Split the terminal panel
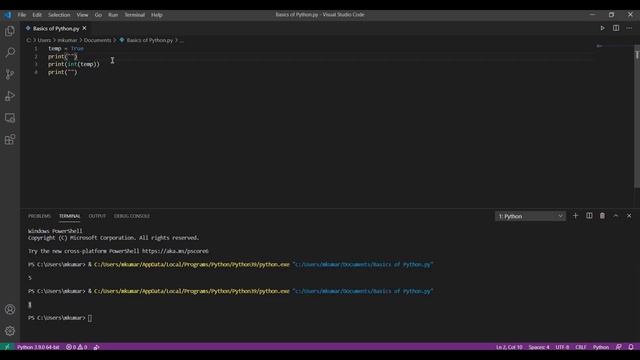The width and height of the screenshot is (640, 360). pos(589,216)
